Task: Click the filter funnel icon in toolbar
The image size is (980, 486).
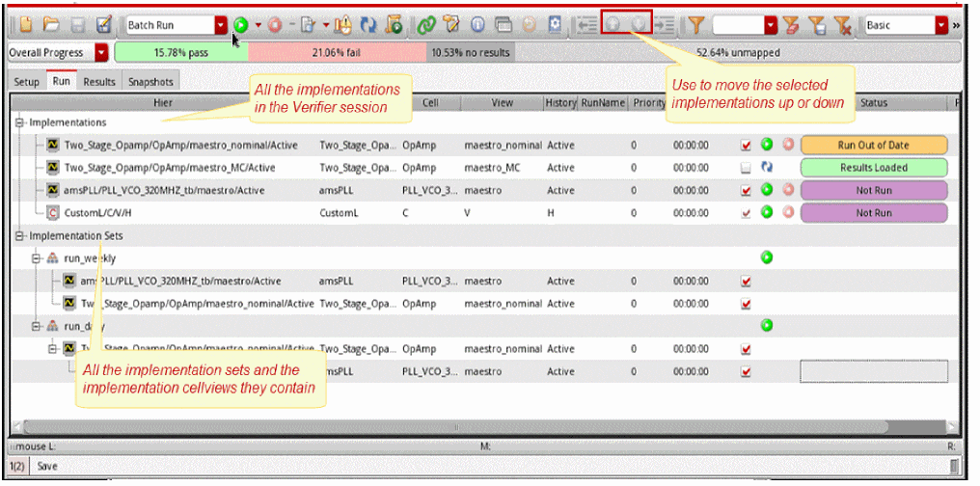Action: [x=694, y=25]
